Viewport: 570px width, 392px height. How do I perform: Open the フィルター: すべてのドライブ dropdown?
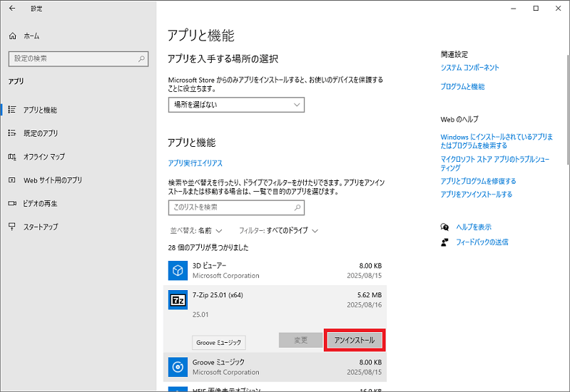click(x=278, y=231)
